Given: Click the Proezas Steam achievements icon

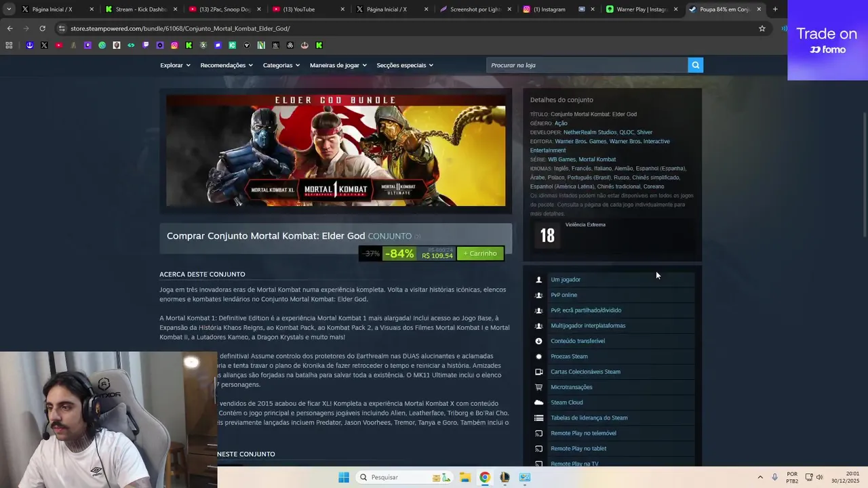Looking at the screenshot, I should [539, 357].
